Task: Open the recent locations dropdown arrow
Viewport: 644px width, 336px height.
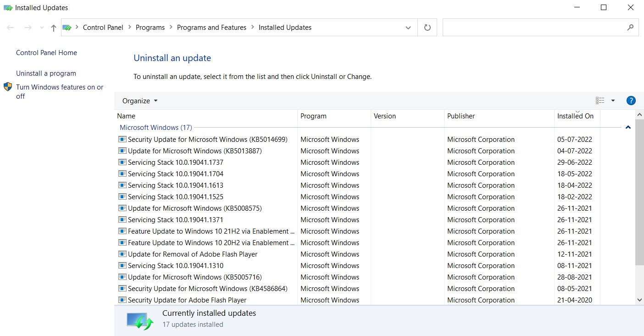Action: 42,28
